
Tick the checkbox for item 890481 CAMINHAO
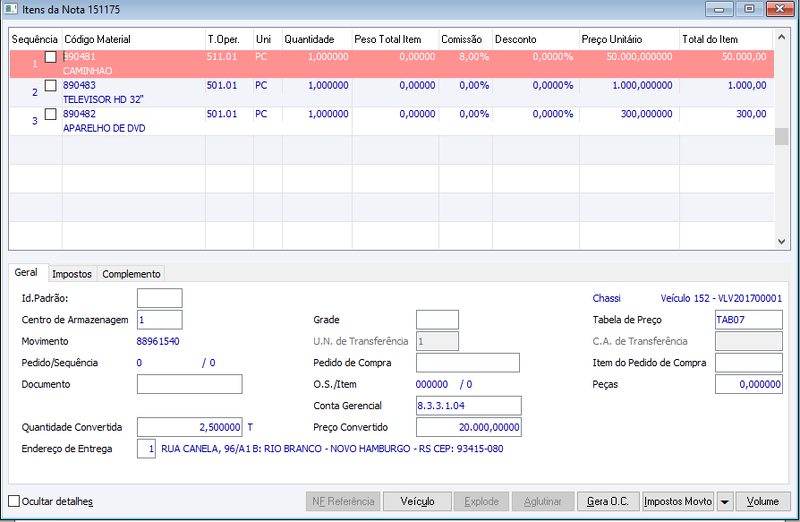[x=51, y=57]
